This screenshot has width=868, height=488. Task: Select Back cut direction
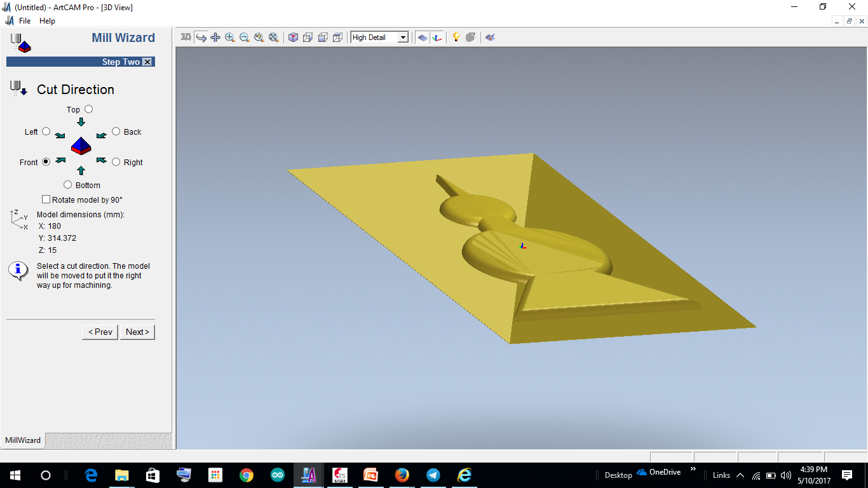point(116,132)
